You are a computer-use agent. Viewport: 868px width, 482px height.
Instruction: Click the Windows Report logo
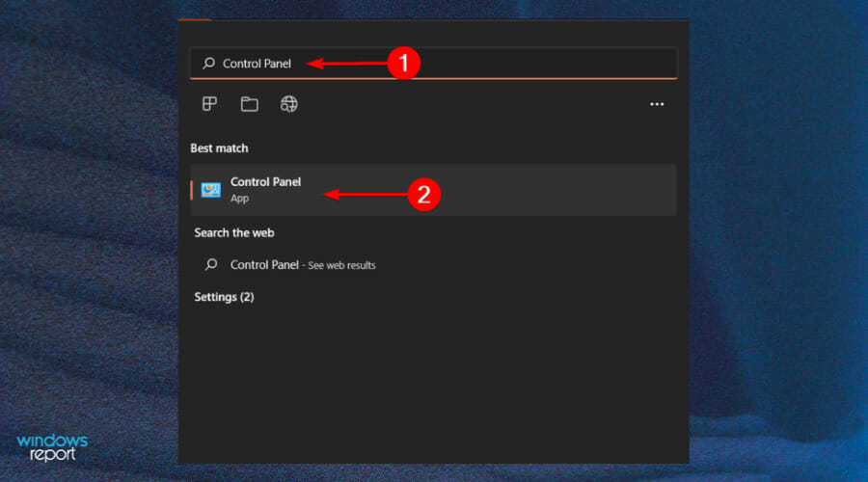52,447
